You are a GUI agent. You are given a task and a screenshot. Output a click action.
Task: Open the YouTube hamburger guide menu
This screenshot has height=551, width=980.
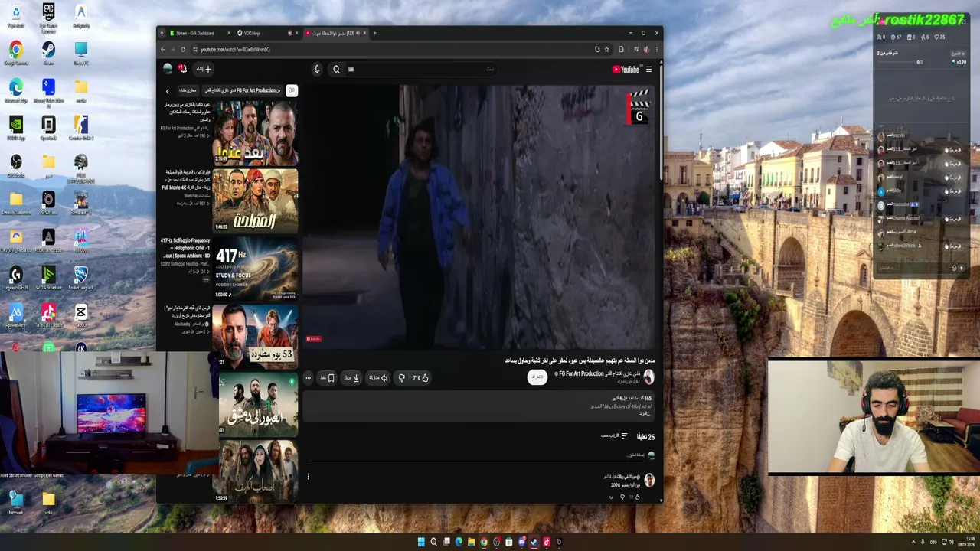(x=648, y=69)
